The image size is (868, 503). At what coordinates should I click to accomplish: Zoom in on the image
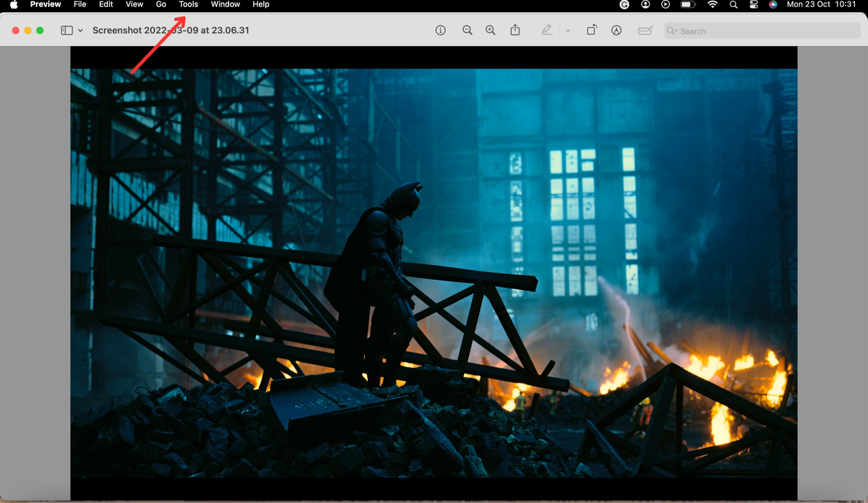click(490, 30)
